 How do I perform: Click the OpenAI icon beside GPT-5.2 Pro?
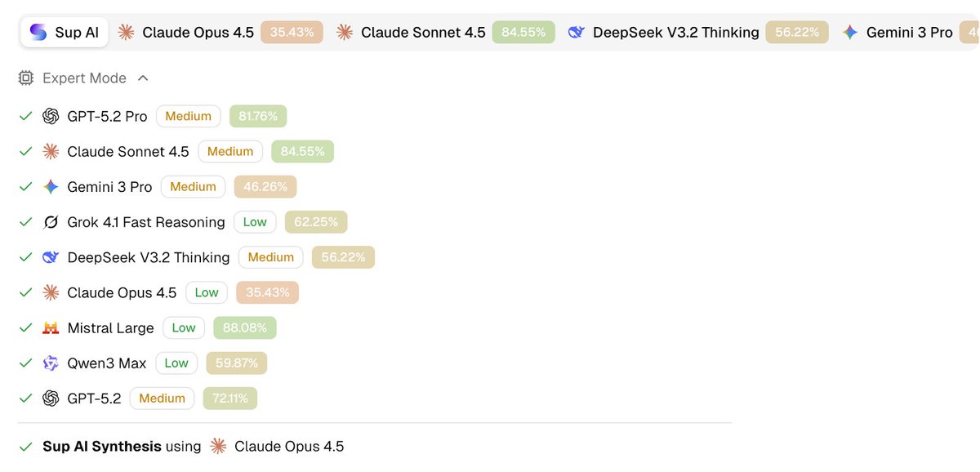coord(51,116)
